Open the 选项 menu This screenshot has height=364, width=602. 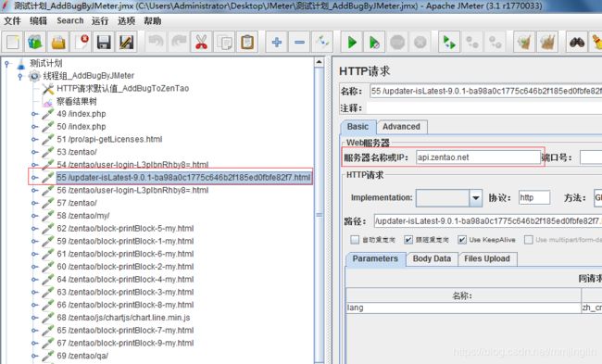[126, 20]
